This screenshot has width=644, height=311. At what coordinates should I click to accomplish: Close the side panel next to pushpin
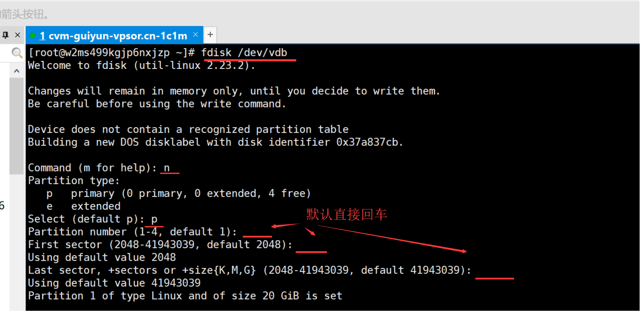tap(18, 35)
